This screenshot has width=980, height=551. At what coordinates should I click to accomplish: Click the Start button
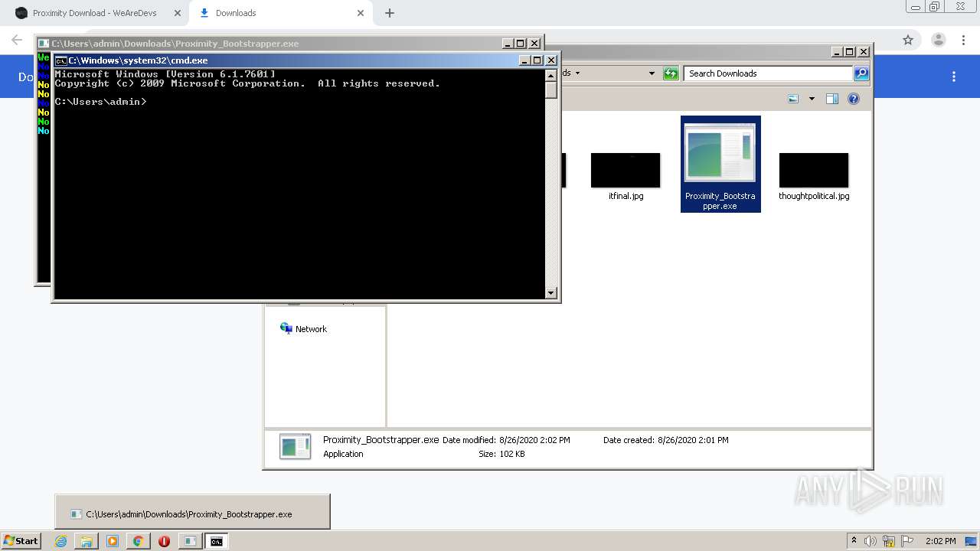point(21,540)
